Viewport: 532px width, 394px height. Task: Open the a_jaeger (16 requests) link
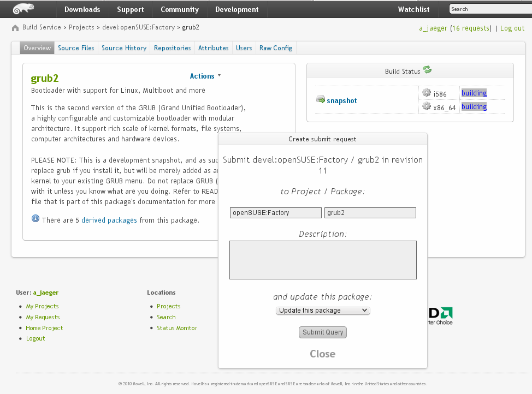(455, 28)
